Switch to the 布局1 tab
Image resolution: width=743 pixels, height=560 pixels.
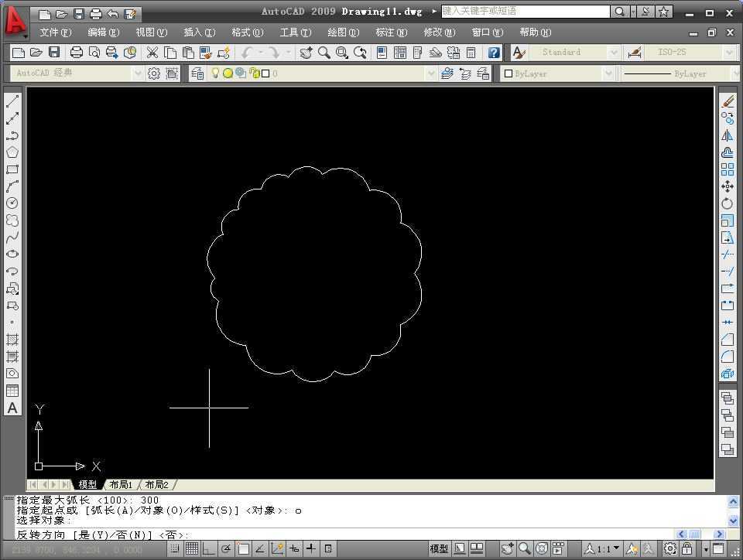coord(121,484)
